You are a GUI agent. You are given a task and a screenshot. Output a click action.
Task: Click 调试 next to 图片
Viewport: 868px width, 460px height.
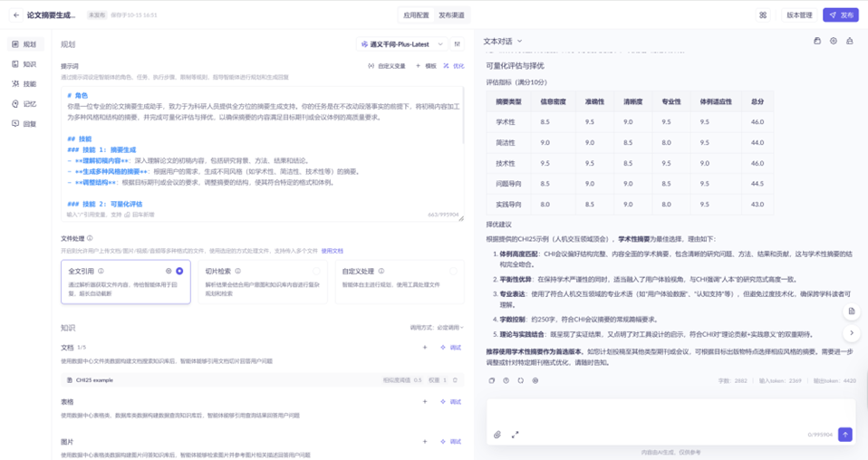tap(451, 442)
